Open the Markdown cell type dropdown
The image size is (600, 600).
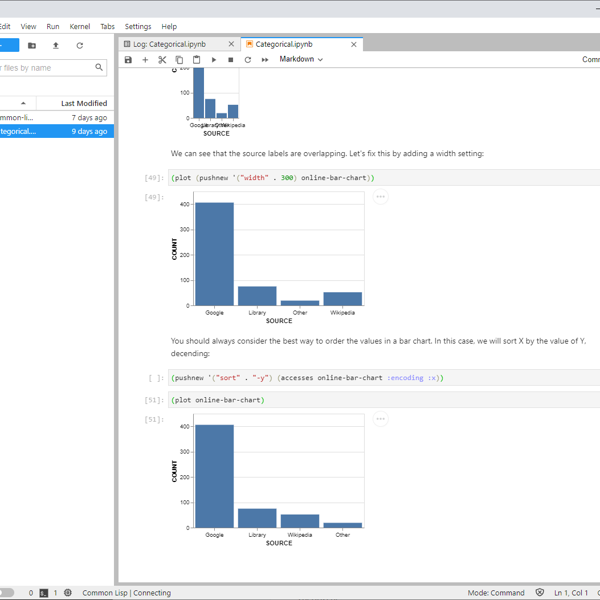tap(300, 60)
